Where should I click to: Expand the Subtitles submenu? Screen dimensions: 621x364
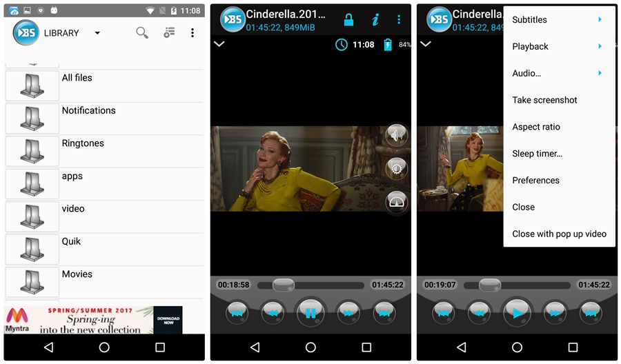(559, 19)
